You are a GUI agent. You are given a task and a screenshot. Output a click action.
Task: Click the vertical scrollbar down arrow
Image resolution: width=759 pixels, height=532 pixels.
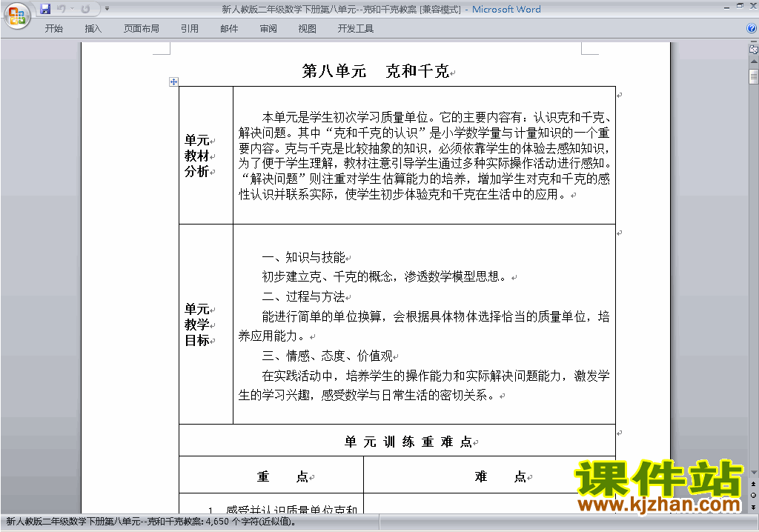point(754,473)
